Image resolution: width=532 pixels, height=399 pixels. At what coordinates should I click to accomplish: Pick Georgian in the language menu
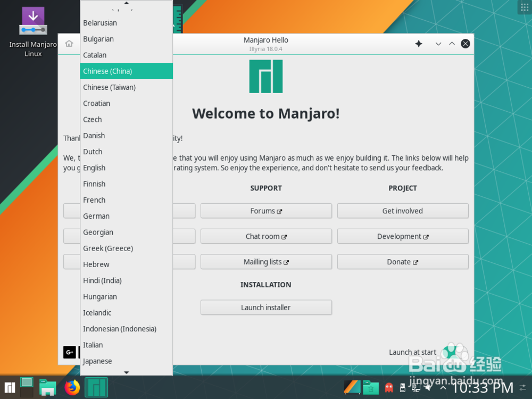(127, 232)
